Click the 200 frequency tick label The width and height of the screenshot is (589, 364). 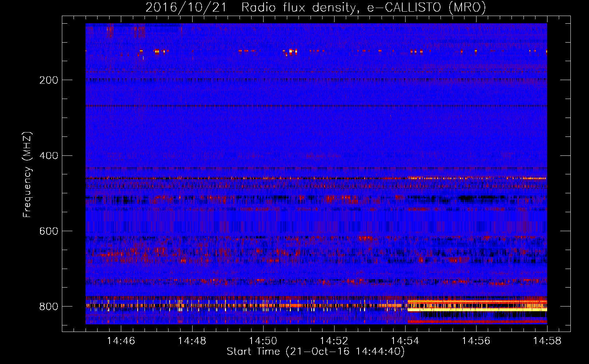49,80
